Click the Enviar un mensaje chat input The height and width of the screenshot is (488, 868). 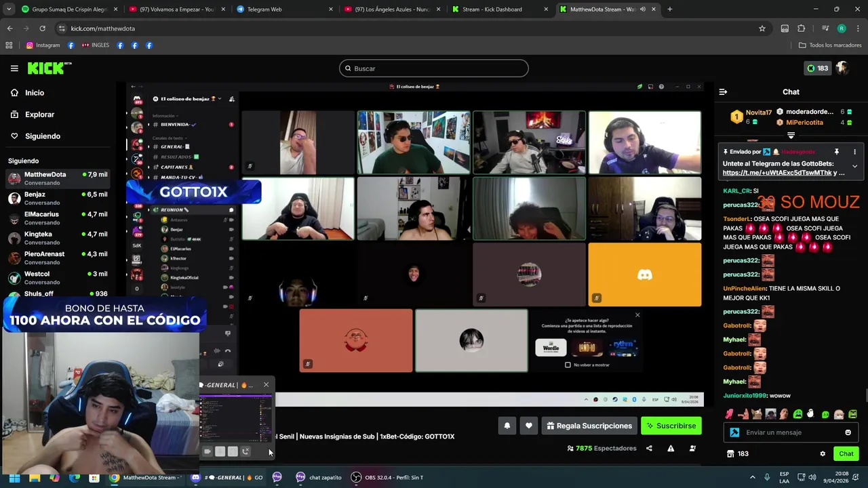pyautogui.click(x=791, y=432)
